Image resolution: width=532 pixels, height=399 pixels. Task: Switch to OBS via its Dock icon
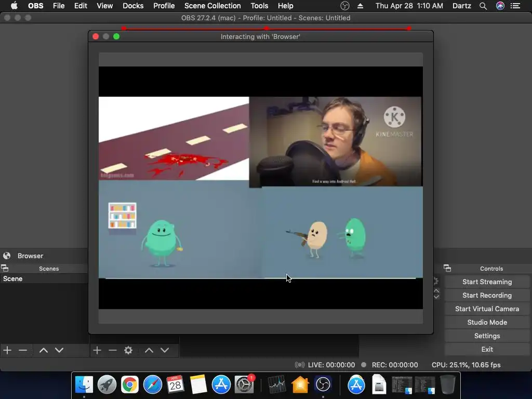click(323, 385)
